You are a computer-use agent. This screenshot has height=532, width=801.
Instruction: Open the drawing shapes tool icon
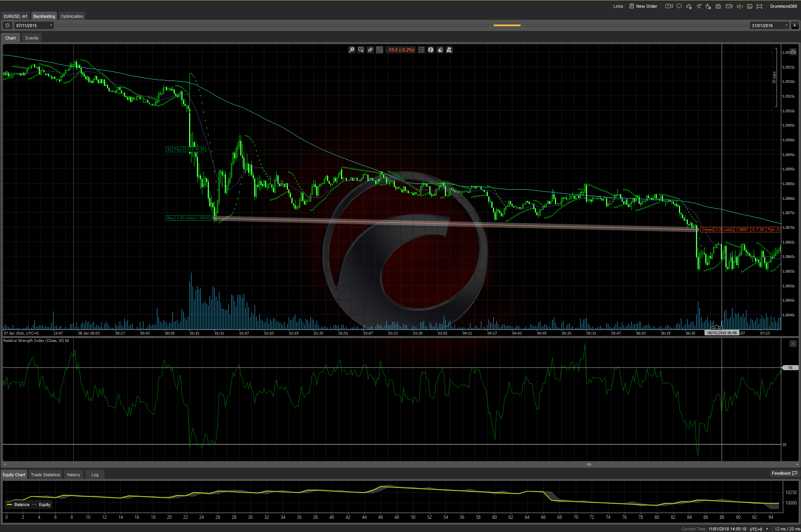click(449, 50)
